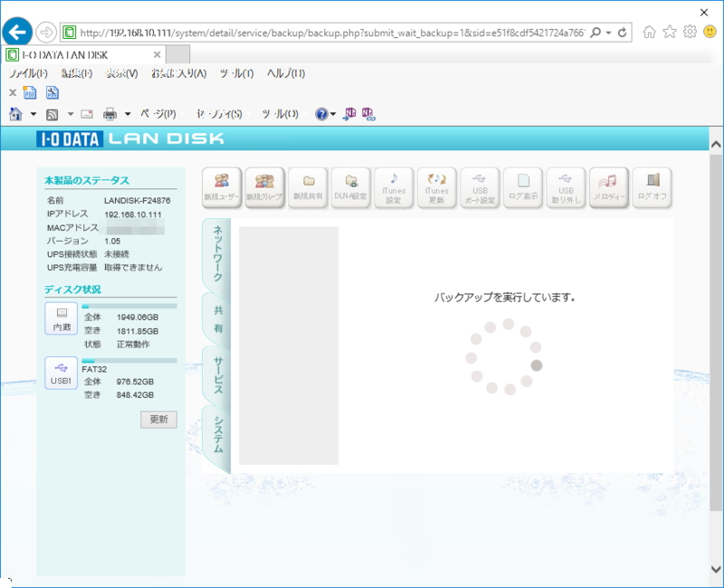Click the second PDF toolbar icon
724x588 pixels.
coord(52,93)
